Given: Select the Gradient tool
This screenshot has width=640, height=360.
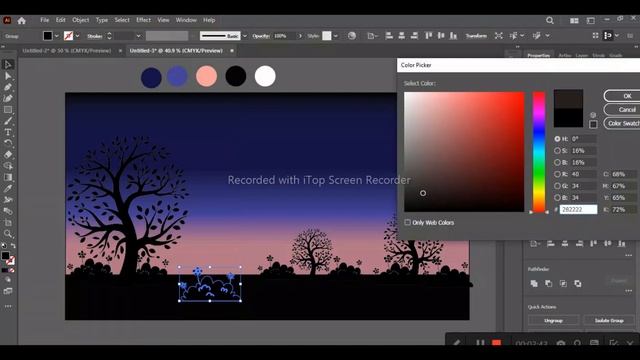Looking at the screenshot, I should pyautogui.click(x=8, y=177).
